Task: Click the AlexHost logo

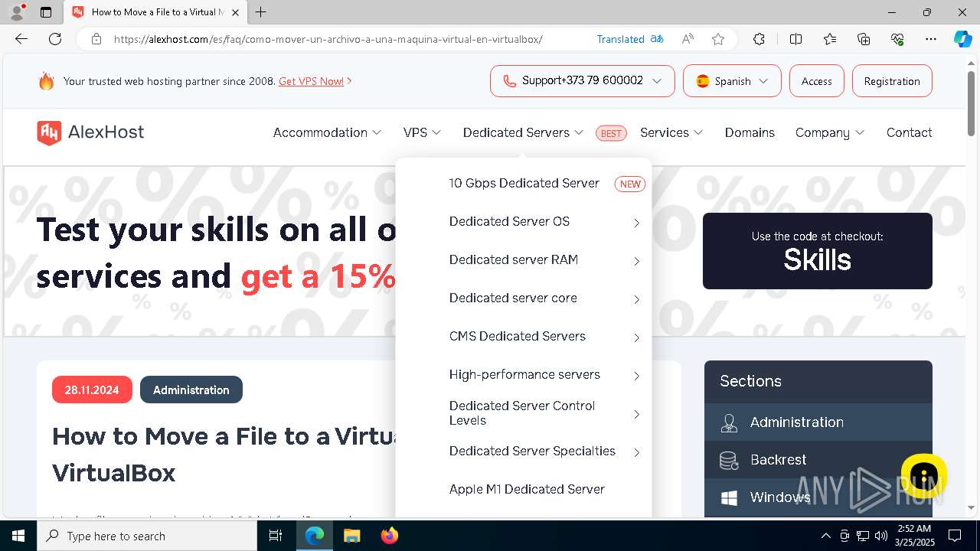Action: (90, 132)
